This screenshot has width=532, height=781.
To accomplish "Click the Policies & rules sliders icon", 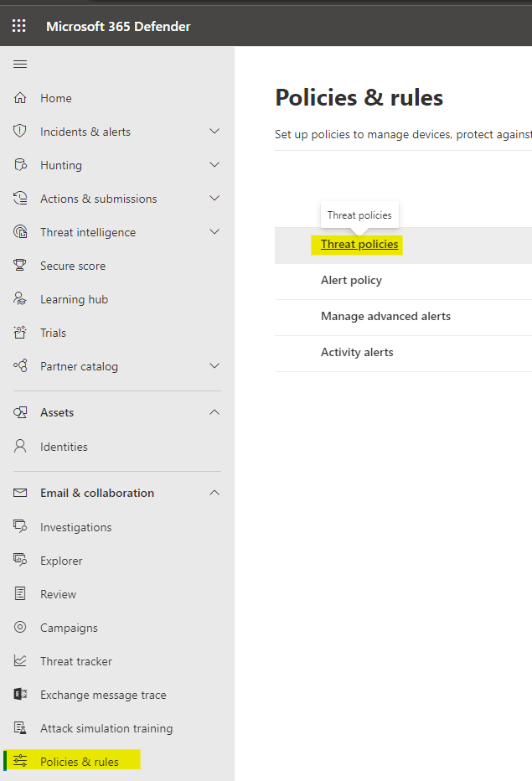I will click(20, 761).
